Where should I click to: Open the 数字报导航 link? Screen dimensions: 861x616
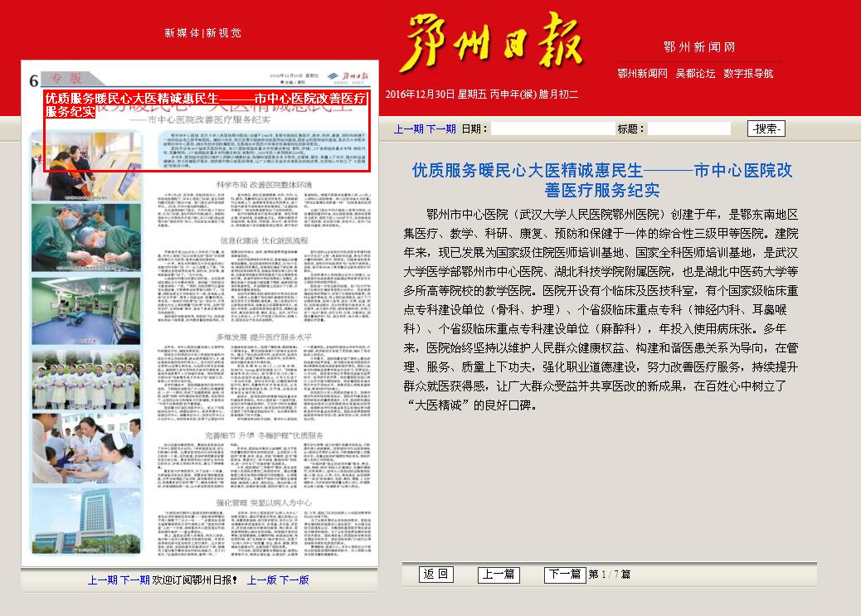(x=748, y=74)
